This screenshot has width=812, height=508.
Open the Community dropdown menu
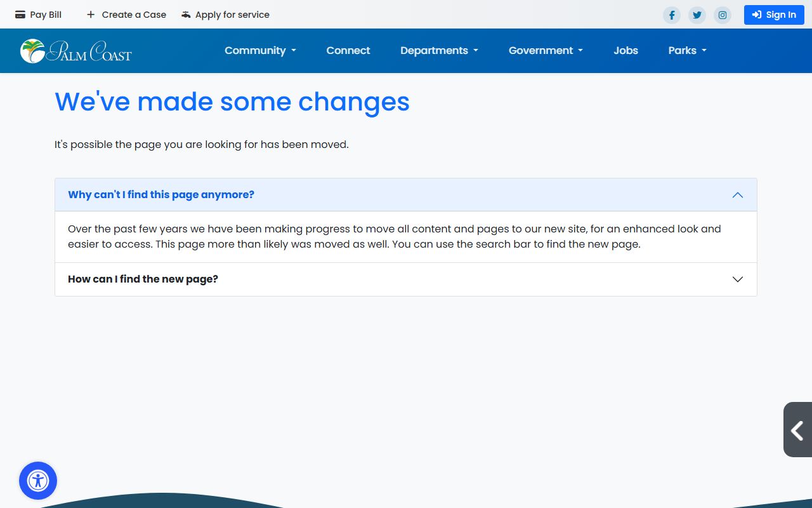[x=260, y=51]
